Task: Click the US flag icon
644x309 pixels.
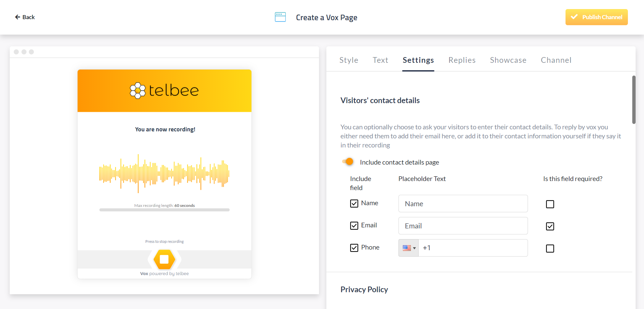Action: click(407, 248)
